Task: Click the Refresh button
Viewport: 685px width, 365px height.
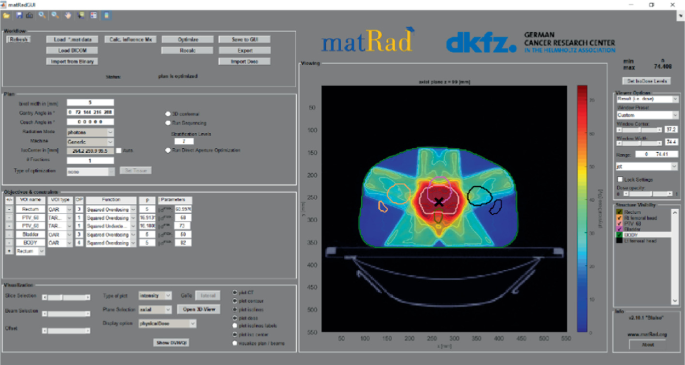Action: click(19, 39)
